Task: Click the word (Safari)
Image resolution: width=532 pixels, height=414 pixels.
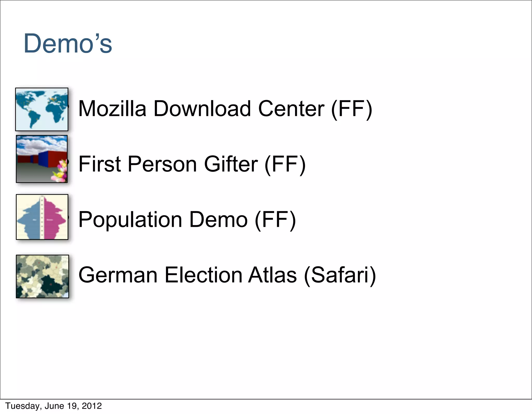Action: (340, 275)
